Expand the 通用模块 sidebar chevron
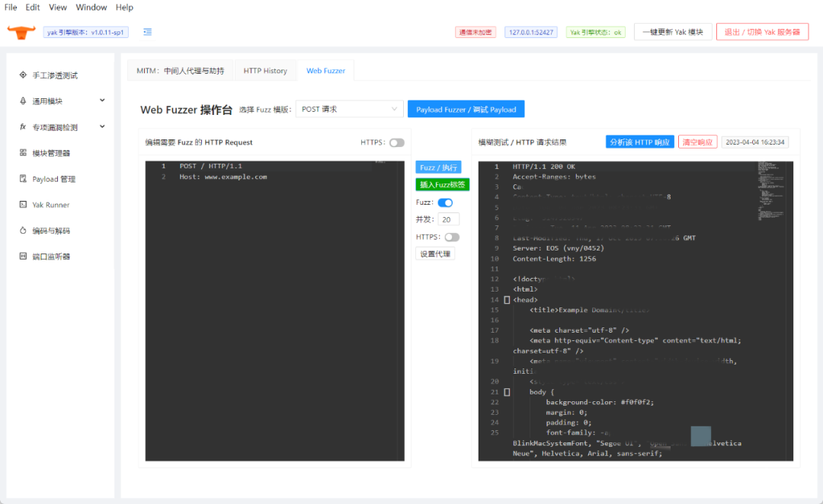Screen dimensions: 823x504 [102, 100]
